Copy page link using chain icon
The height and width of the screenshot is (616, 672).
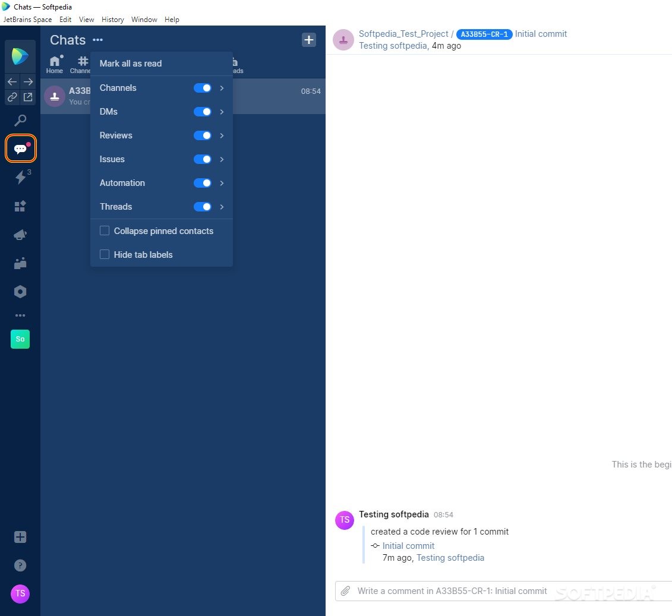(x=12, y=97)
